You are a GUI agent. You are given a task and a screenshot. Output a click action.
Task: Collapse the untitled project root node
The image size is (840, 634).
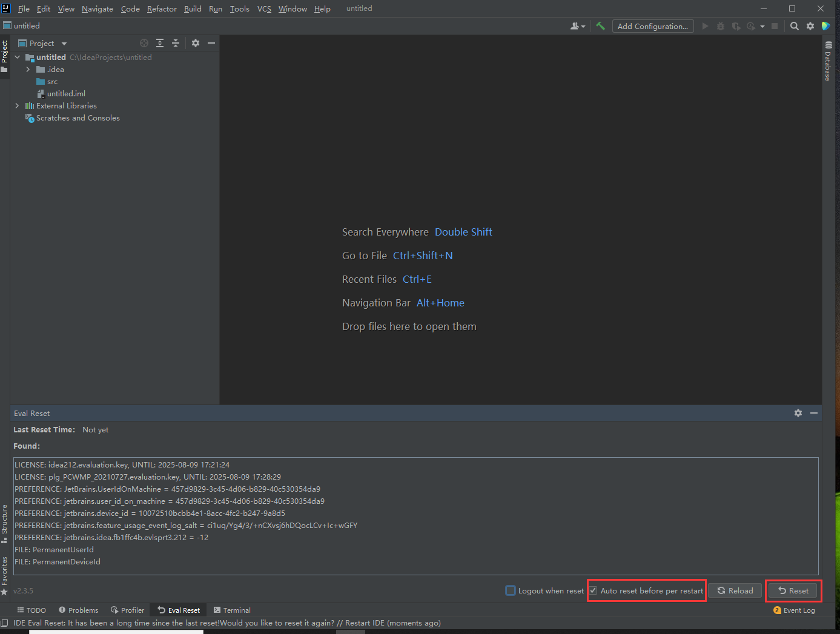click(x=18, y=57)
